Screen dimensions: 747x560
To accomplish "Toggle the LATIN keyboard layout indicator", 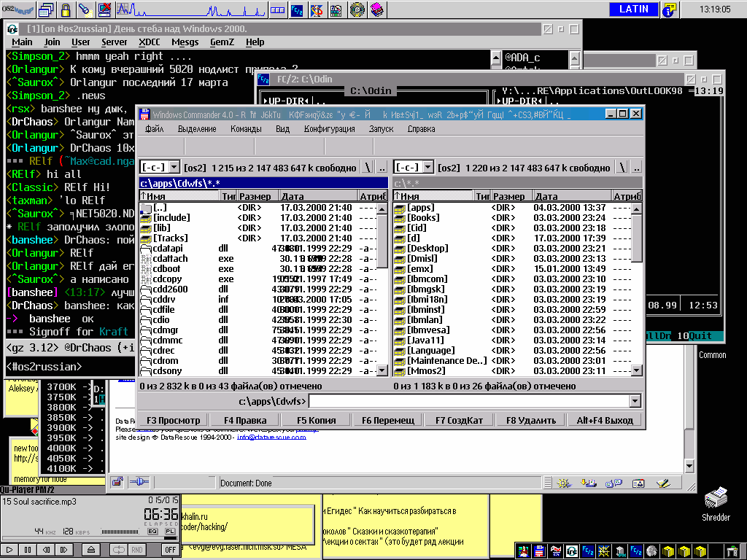I will (634, 9).
